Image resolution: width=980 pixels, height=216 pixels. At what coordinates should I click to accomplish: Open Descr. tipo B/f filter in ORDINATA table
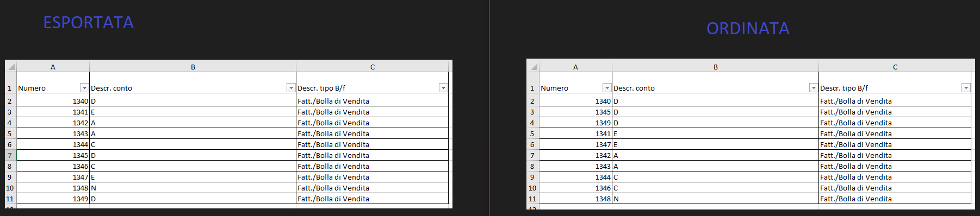tap(966, 88)
